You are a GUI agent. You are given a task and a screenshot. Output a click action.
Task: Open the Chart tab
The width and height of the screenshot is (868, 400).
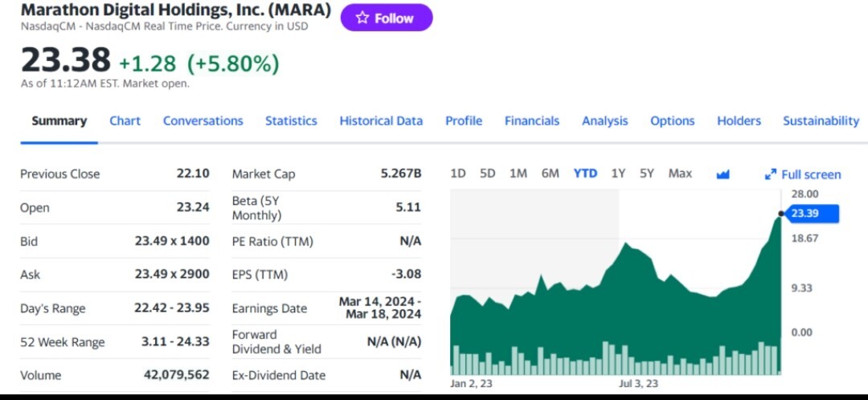pos(125,121)
